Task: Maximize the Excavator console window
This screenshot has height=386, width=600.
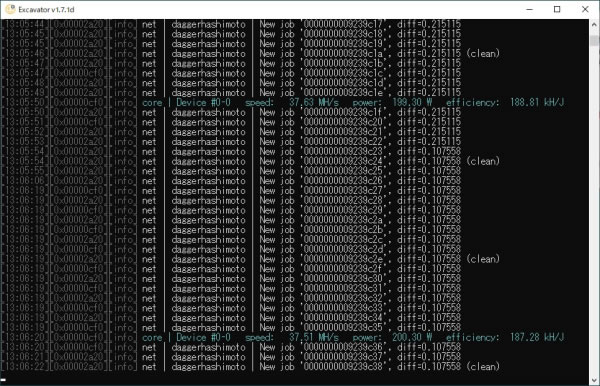Action: click(557, 10)
